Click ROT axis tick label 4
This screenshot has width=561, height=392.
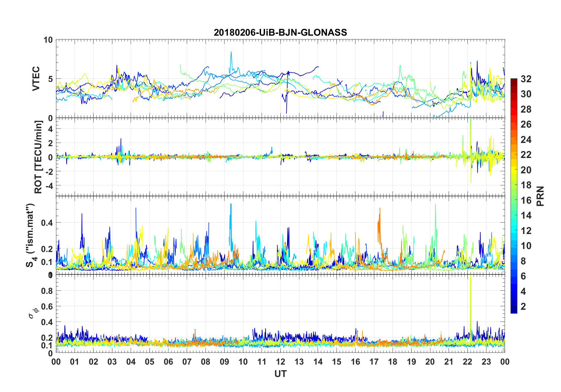tap(50, 129)
